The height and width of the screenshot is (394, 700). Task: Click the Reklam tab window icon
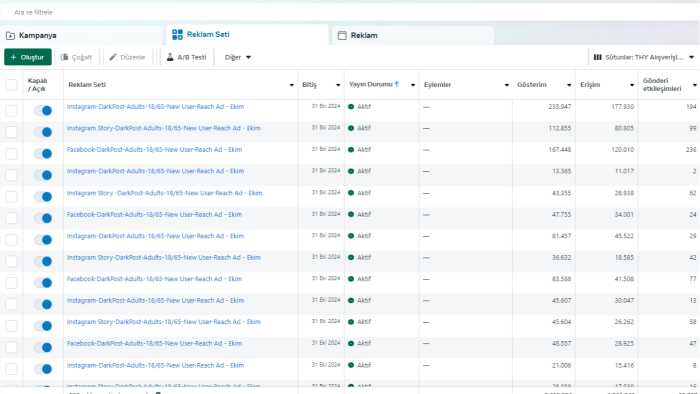342,36
